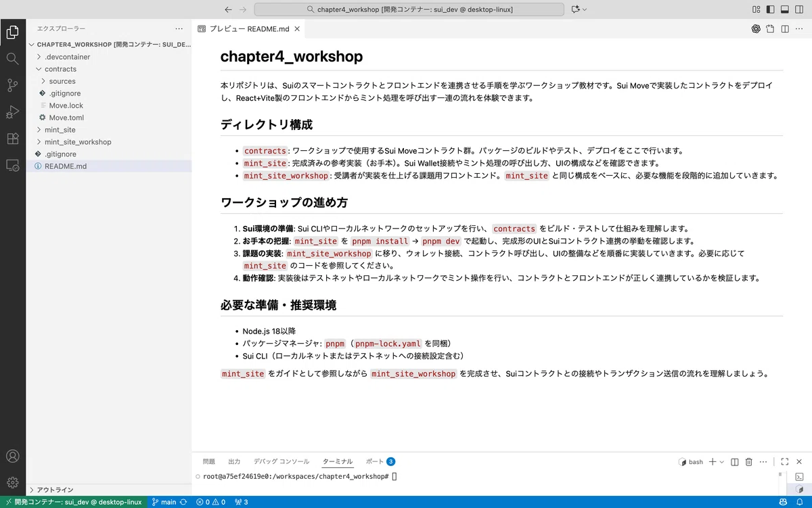Select the プレビュー README.md tab
The image size is (812, 508).
pos(249,29)
